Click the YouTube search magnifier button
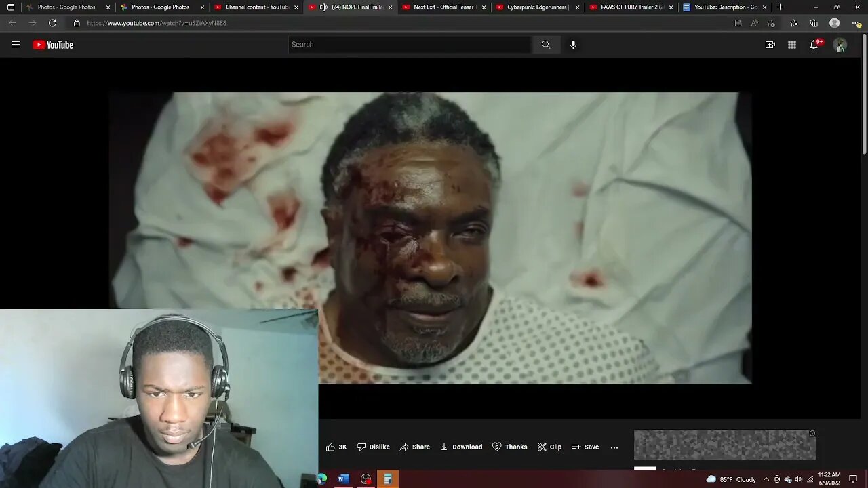Image resolution: width=868 pixels, height=488 pixels. 546,45
